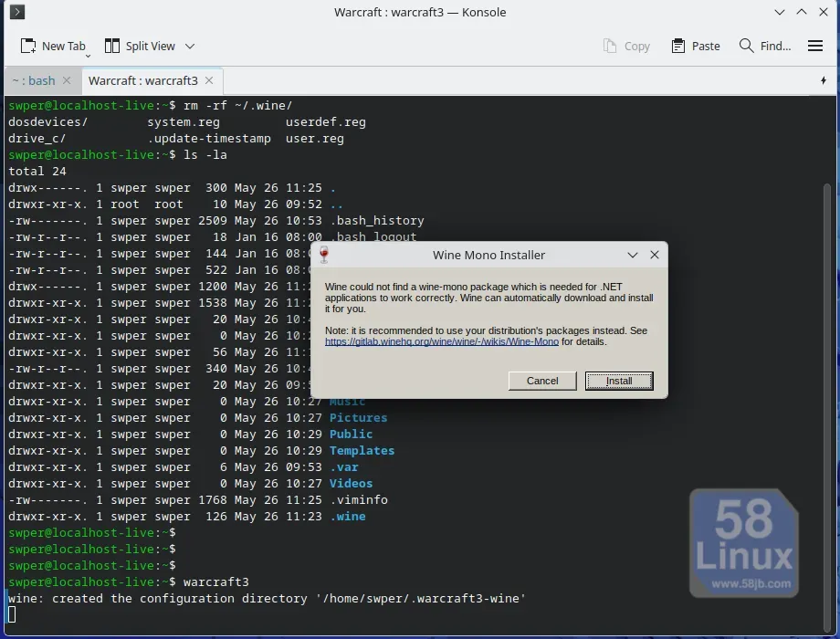
Task: Close the Wine Mono Installer dialog
Action: click(x=655, y=255)
